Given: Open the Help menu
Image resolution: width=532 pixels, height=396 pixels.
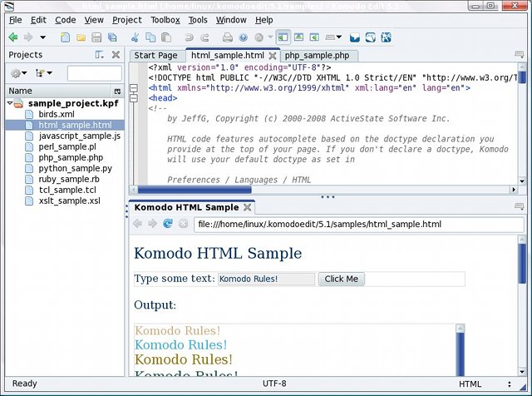Looking at the screenshot, I should [264, 20].
